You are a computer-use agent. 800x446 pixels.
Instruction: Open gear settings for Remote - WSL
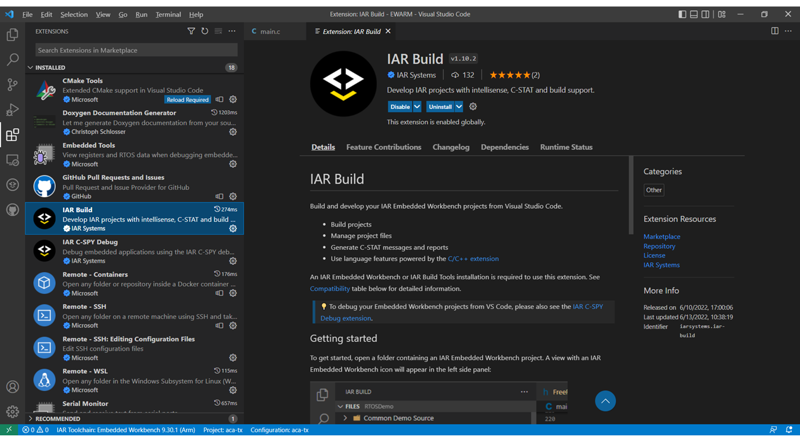click(233, 390)
